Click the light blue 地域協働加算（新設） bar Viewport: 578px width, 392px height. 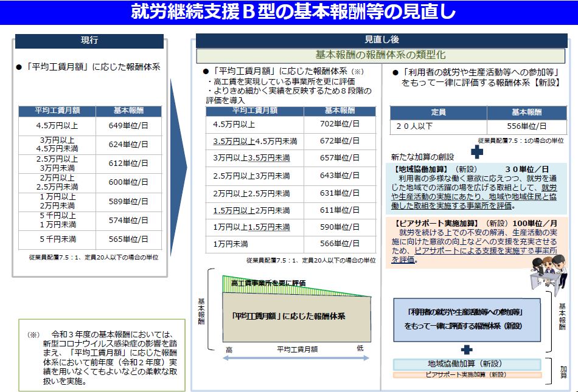466,363
